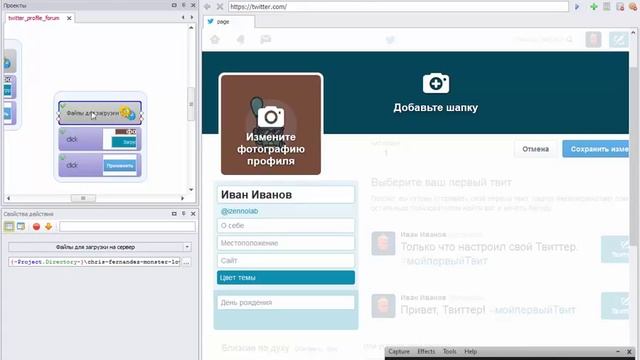Click the Добавьте шапку text

436,107
